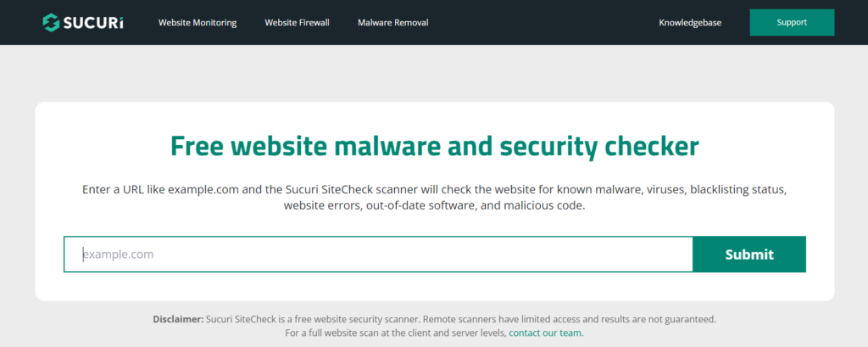
Task: Click the SUCURI wordmark in header
Action: (x=93, y=23)
